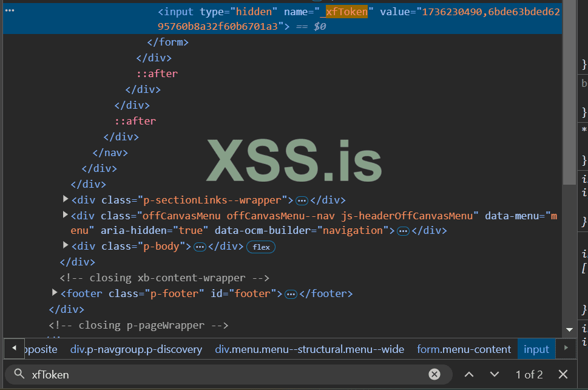Expand the footer element node
Image resolution: width=588 pixels, height=390 pixels.
click(x=55, y=292)
